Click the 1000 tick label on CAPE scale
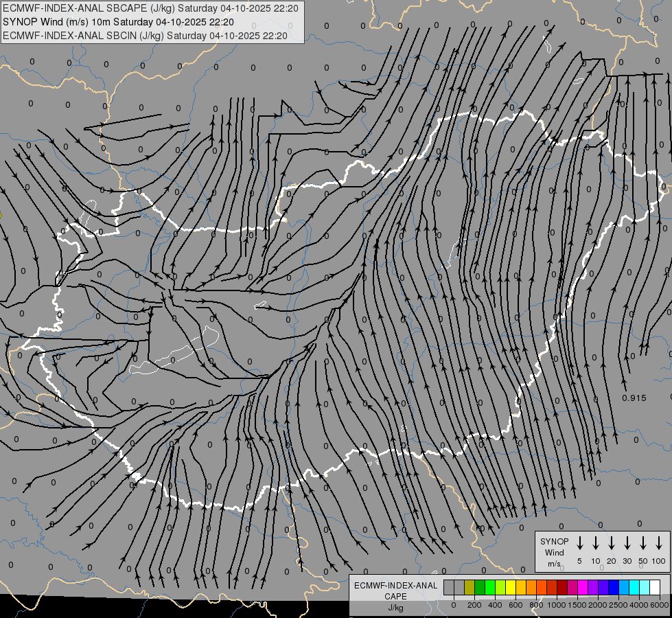 coord(557,605)
